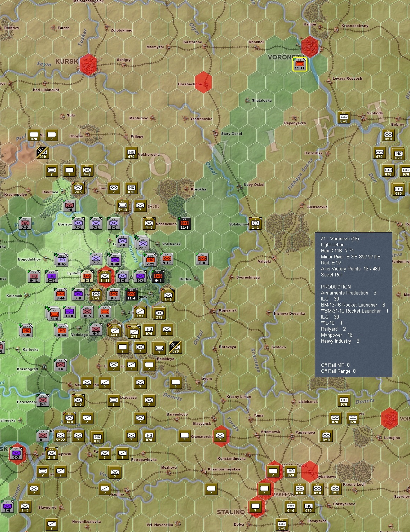Select the purple 14-0 counter
The image size is (410, 532).
pos(69,312)
